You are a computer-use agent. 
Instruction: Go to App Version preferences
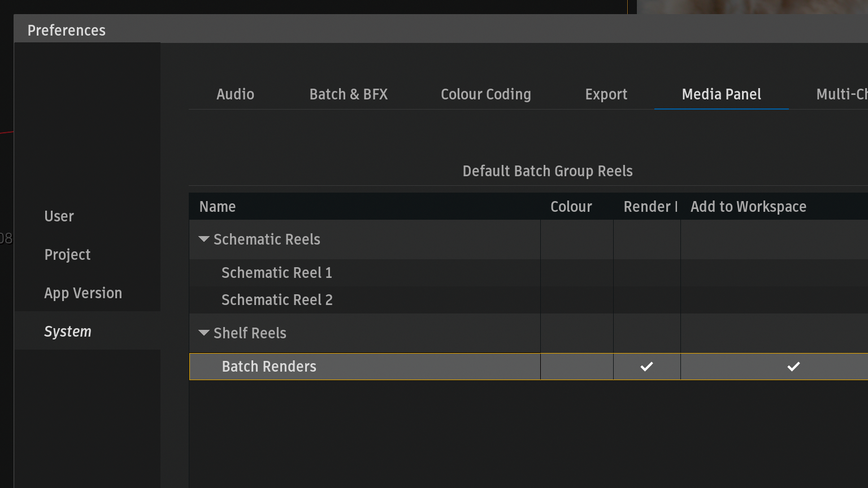click(83, 293)
